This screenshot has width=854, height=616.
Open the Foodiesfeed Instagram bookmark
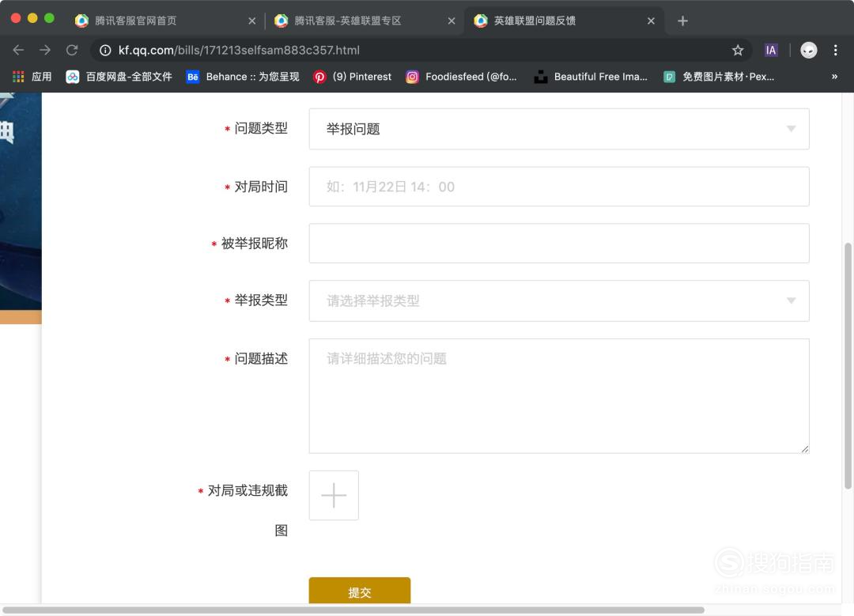[461, 77]
